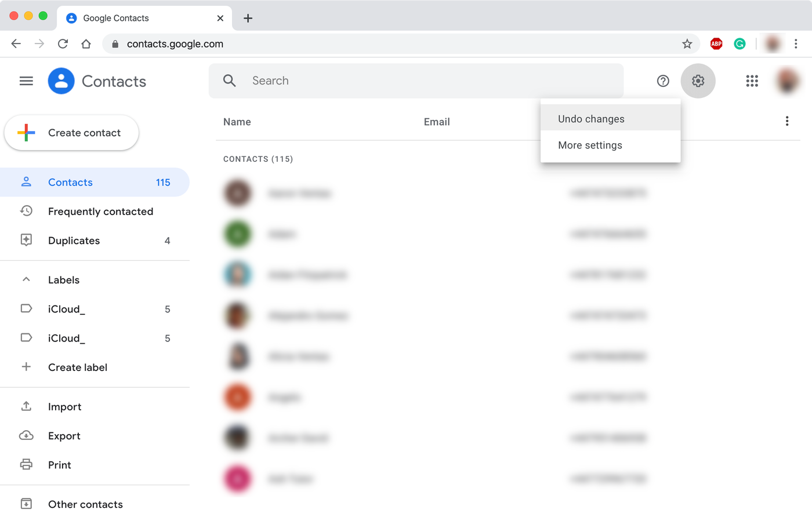Image resolution: width=812 pixels, height=513 pixels.
Task: Click the blue Contacts logo icon
Action: [61, 81]
